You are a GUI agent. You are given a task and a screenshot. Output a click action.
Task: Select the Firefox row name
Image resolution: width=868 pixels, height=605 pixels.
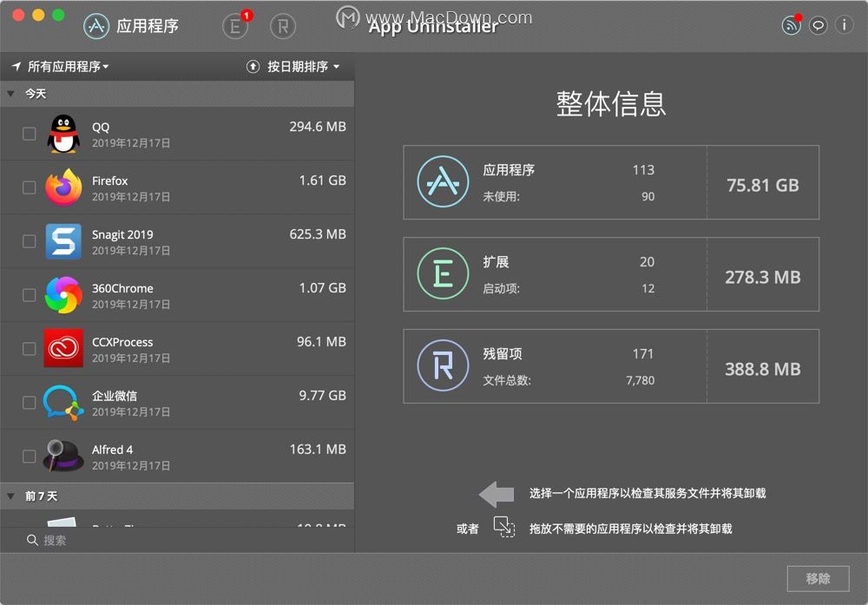coord(109,181)
